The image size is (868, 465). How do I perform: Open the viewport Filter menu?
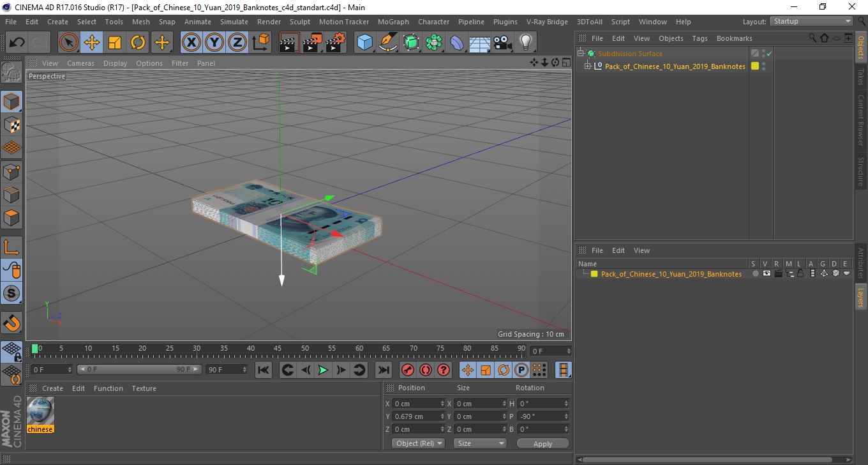180,63
